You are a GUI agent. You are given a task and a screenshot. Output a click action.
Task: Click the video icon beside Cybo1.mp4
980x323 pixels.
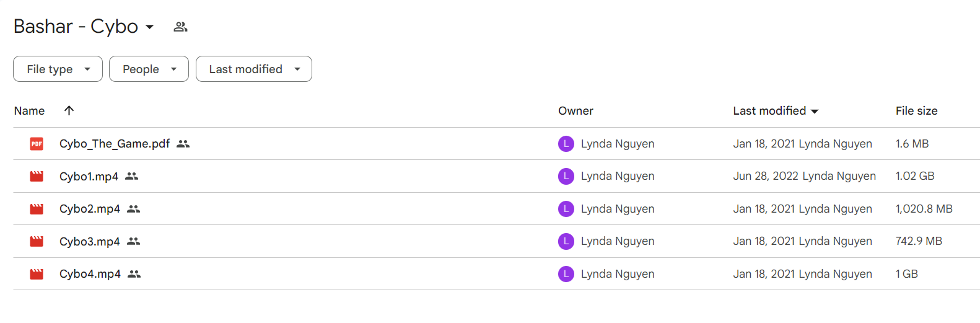[x=37, y=176]
